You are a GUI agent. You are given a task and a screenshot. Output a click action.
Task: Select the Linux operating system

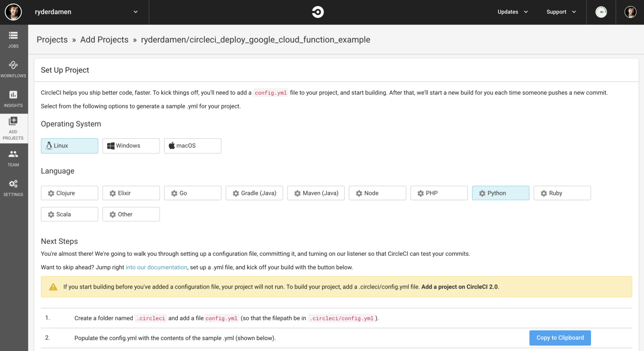coord(69,146)
